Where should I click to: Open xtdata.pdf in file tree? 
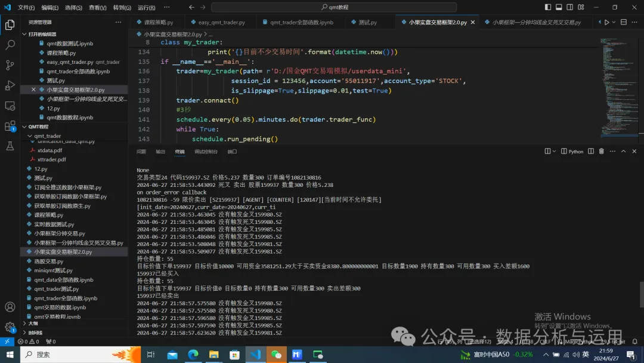(x=49, y=150)
